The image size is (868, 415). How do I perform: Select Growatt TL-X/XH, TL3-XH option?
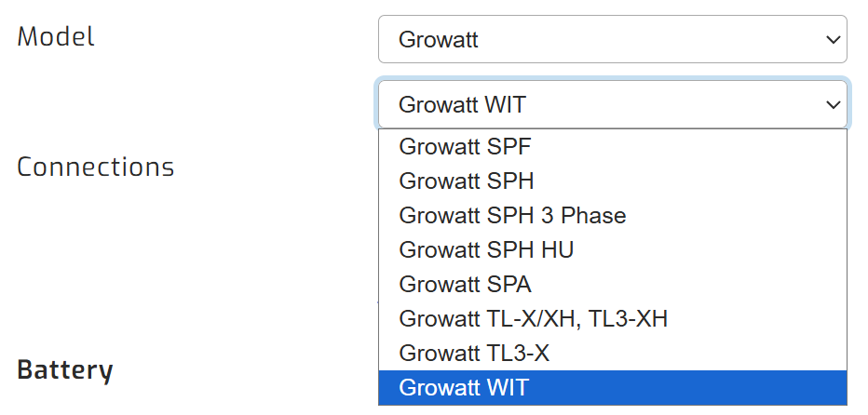click(533, 319)
